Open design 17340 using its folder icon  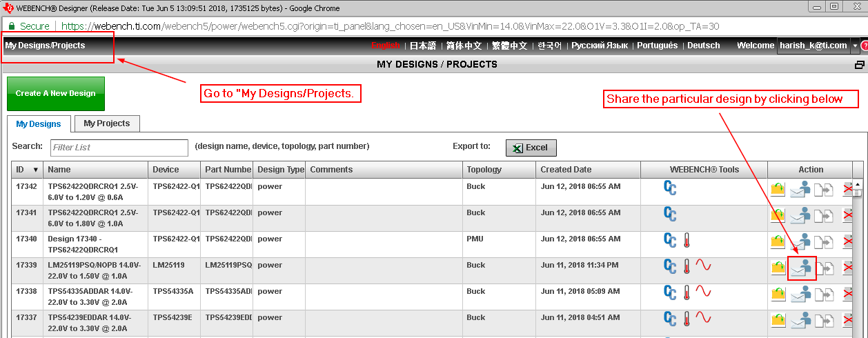tap(778, 241)
